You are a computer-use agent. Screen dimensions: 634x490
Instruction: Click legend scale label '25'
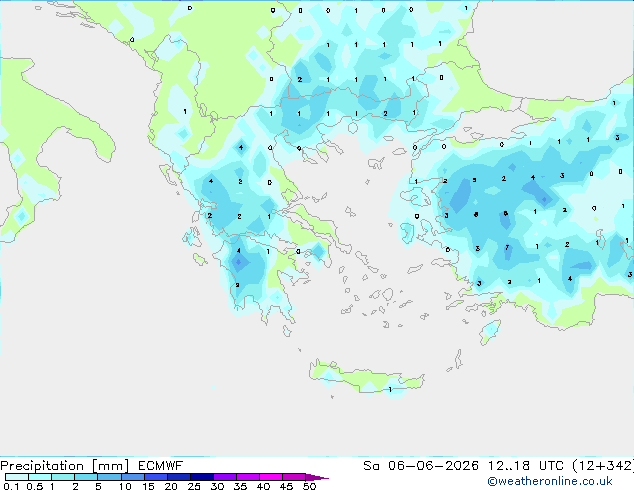click(194, 486)
